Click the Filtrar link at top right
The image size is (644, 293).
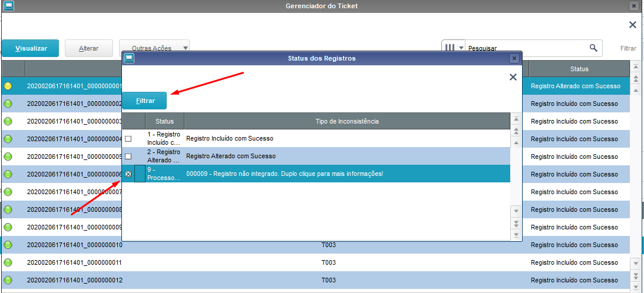[x=628, y=48]
